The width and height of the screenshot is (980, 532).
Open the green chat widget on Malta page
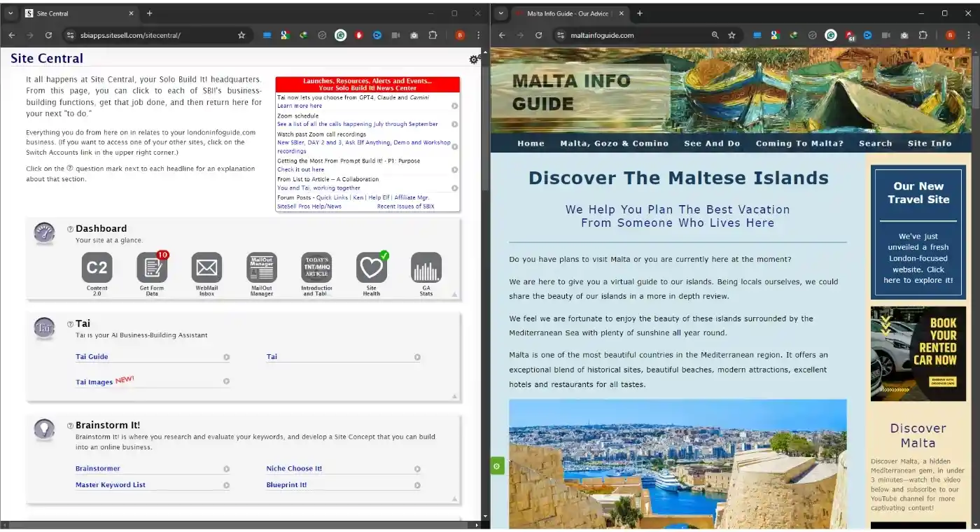coord(497,465)
